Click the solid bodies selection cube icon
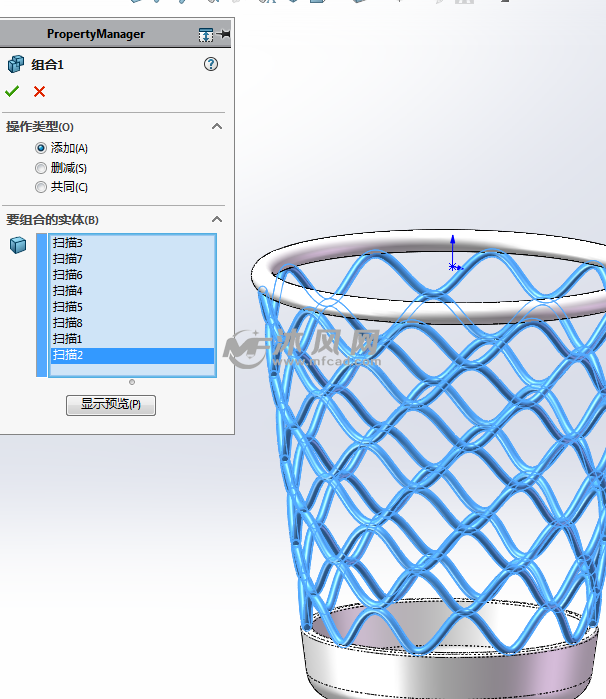Image resolution: width=606 pixels, height=699 pixels. coord(18,245)
